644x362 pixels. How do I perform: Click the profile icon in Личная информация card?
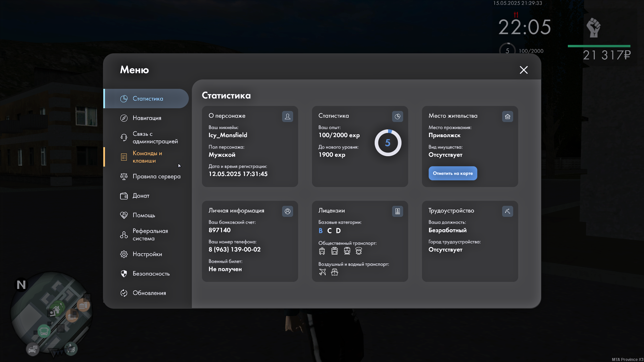click(x=287, y=211)
